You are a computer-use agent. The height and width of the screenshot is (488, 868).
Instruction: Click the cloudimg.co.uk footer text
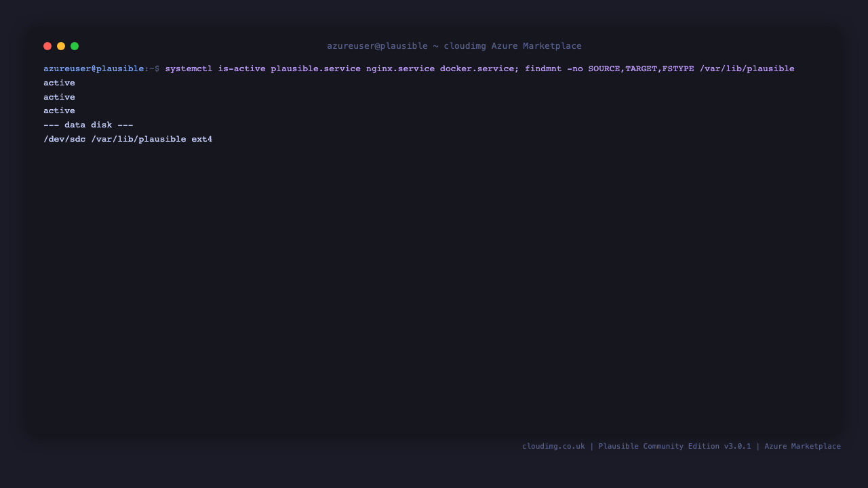click(553, 446)
